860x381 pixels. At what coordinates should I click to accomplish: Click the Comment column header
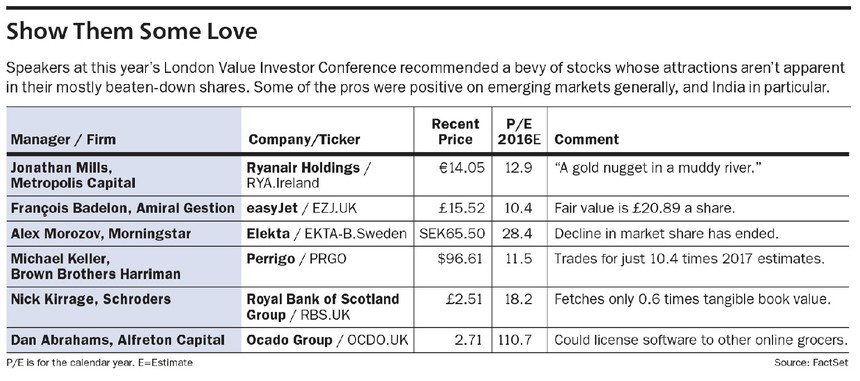pyautogui.click(x=586, y=139)
